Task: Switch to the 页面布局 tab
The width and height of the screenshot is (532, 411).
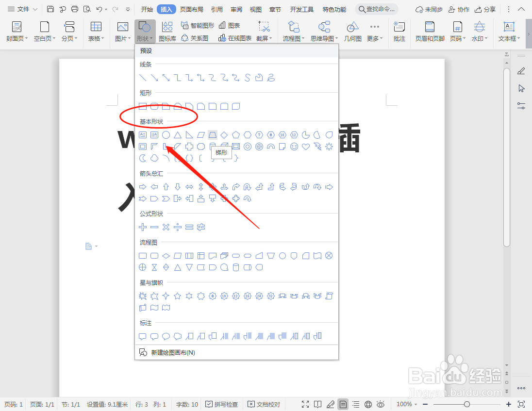Action: [191, 10]
